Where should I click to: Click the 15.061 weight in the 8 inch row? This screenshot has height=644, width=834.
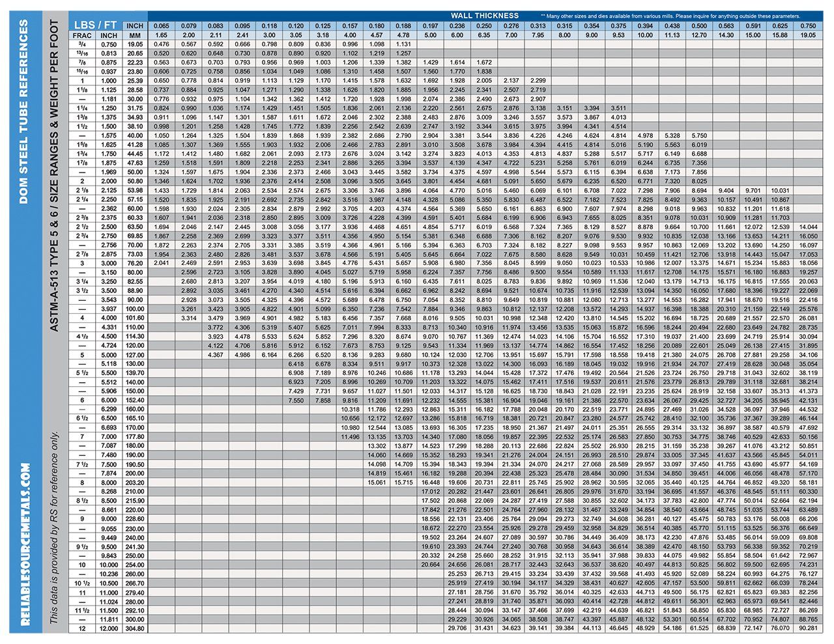point(377,483)
